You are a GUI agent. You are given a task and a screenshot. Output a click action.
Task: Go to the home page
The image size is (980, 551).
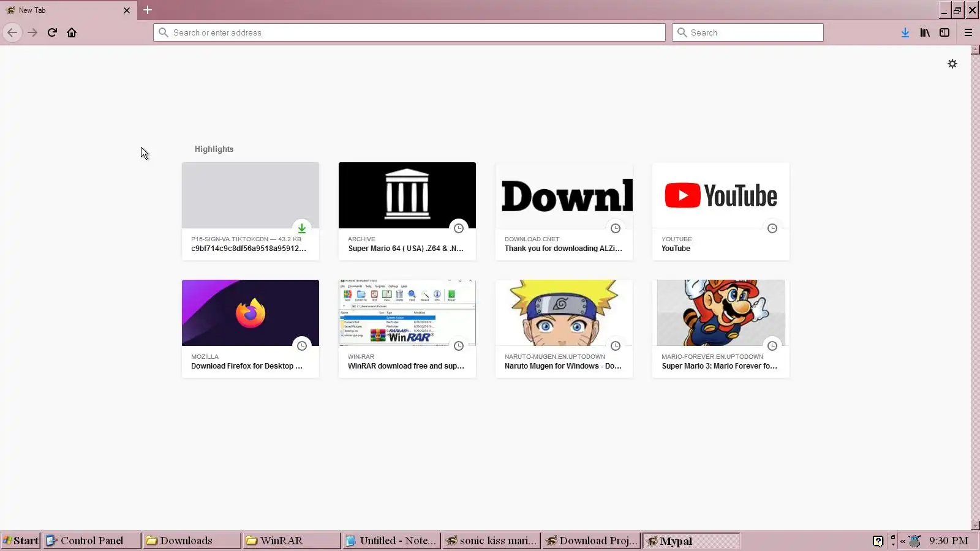click(72, 32)
